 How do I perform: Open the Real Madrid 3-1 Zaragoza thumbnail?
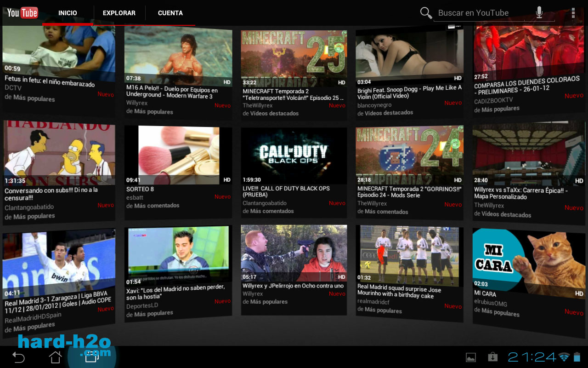(x=59, y=264)
